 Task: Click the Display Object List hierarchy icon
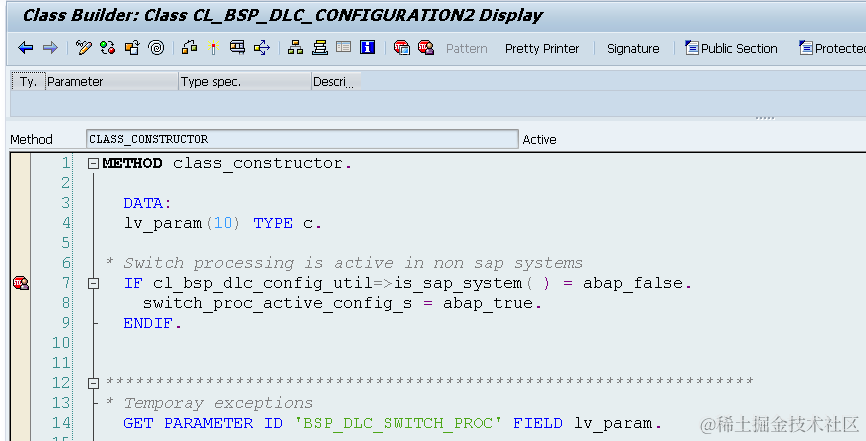(295, 48)
